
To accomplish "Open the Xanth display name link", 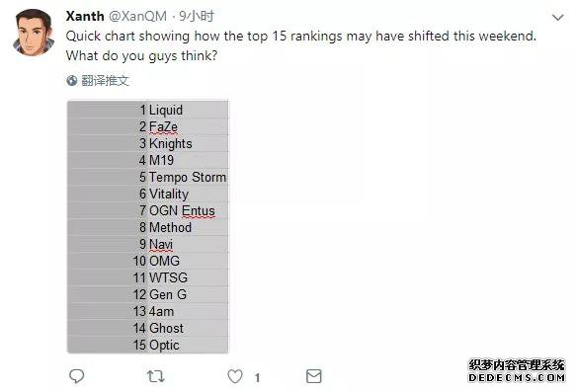I will click(x=85, y=16).
